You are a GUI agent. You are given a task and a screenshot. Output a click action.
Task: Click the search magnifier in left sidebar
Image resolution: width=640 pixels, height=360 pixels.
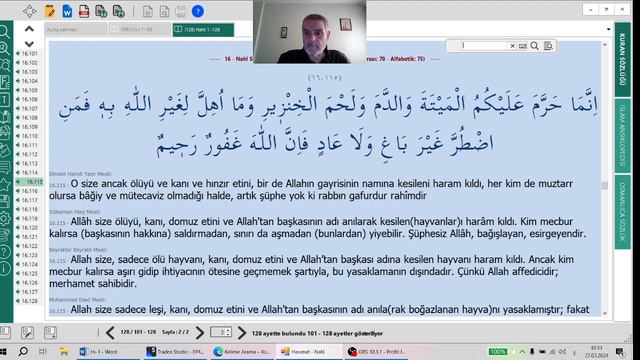click(5, 32)
